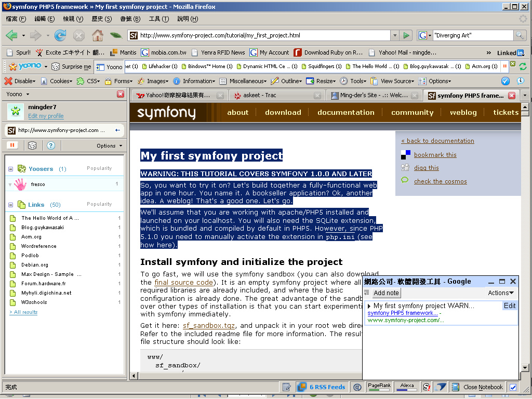Viewport: 532px width, 399px height.
Task: Click PageRank indicator in status bar
Action: (x=379, y=387)
